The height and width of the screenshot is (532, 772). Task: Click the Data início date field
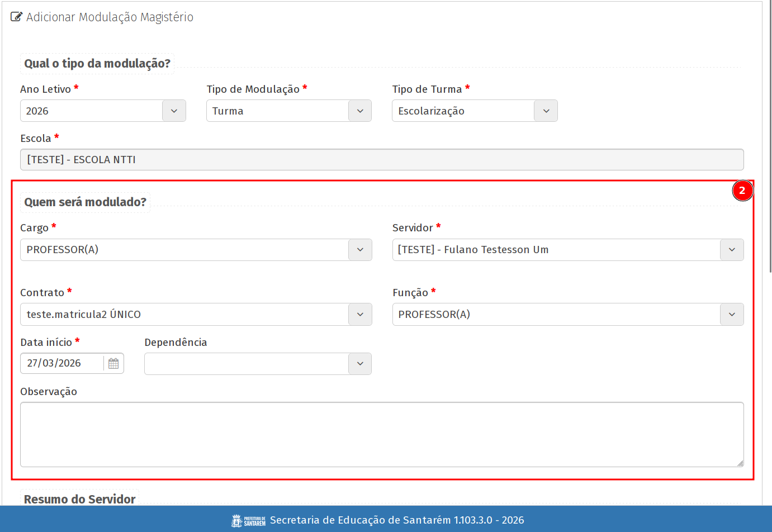pos(63,363)
